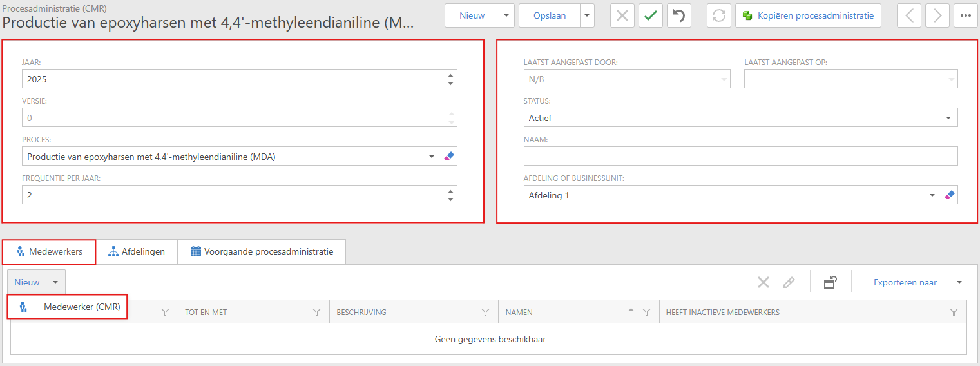Viewport: 980px width, 366px height.
Task: Clear the Proces field with eraser icon
Action: 449,156
